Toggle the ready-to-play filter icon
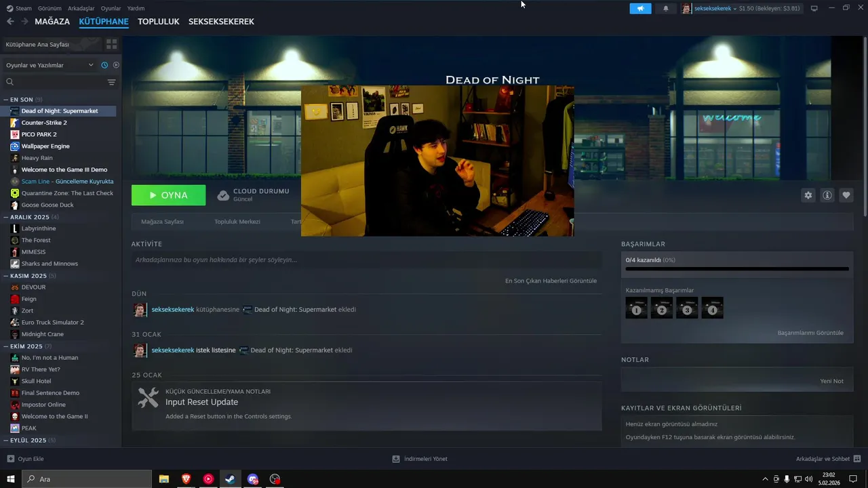The height and width of the screenshot is (488, 868). coord(116,65)
